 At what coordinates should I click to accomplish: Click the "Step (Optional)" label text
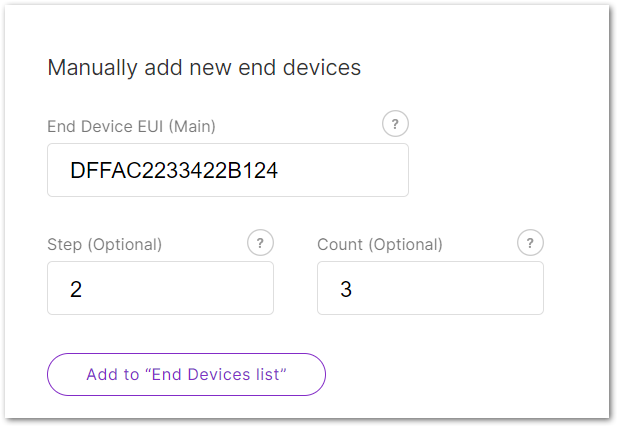click(104, 244)
